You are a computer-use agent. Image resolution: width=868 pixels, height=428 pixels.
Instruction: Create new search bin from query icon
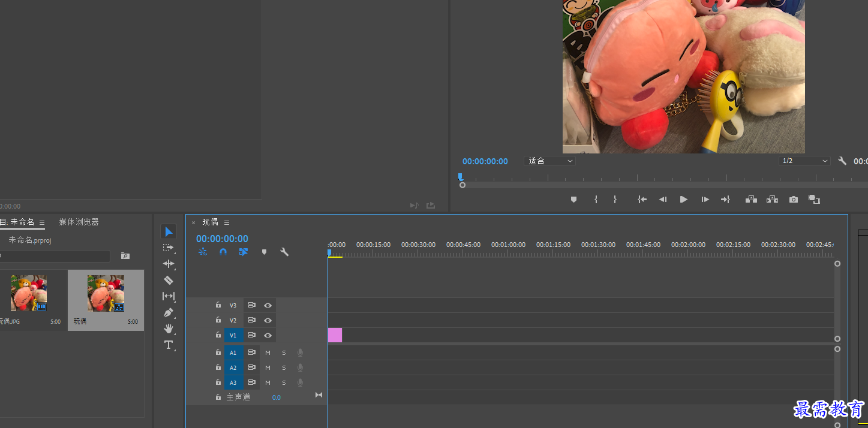125,256
